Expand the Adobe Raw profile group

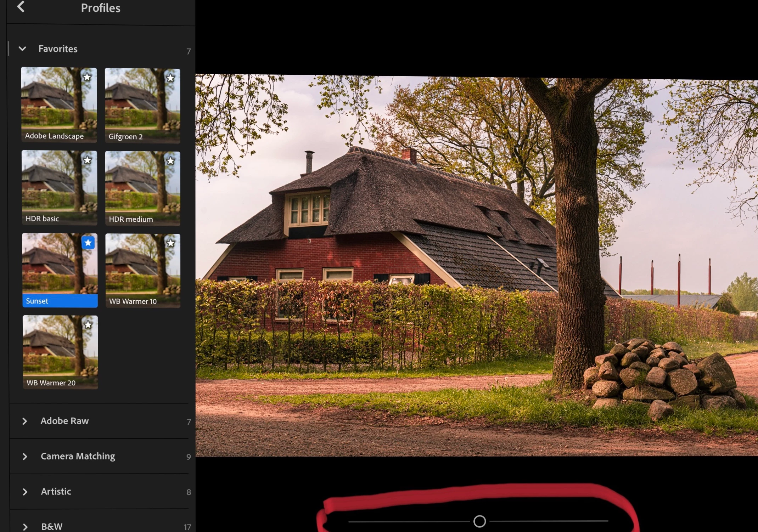25,421
